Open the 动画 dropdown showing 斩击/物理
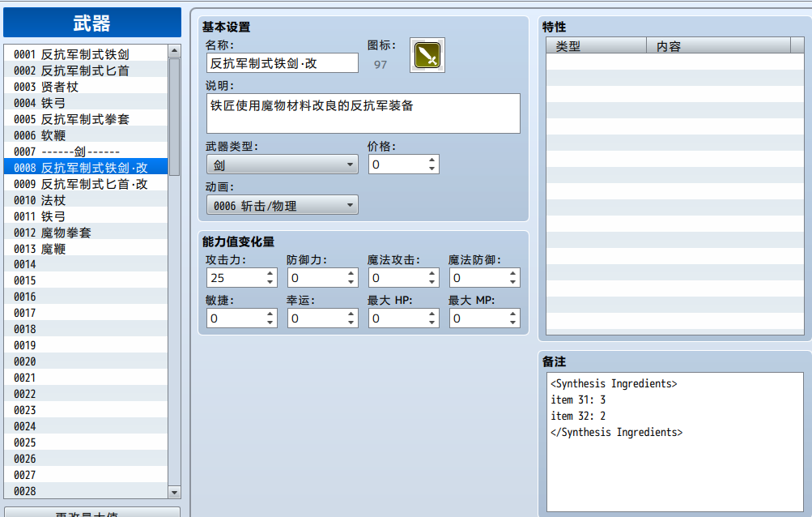812x517 pixels. point(283,205)
